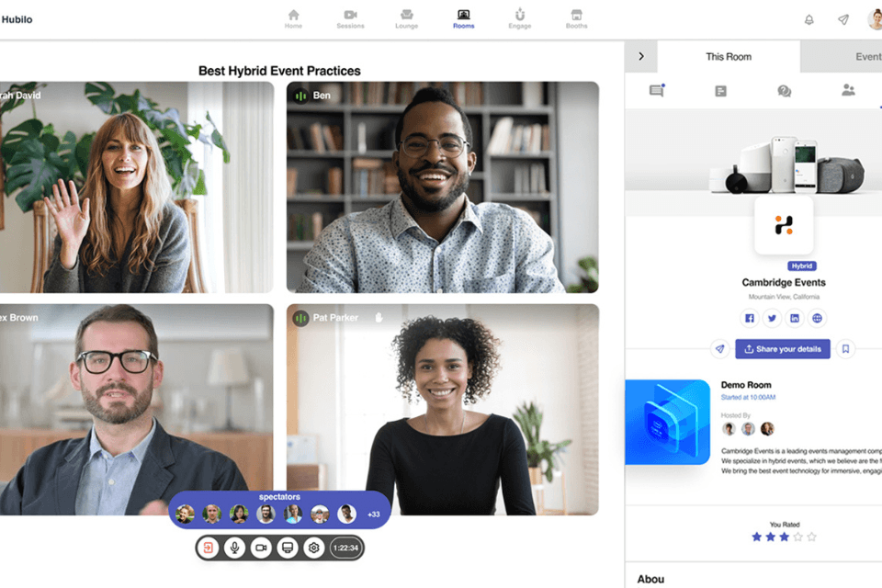
Task: Open the chat messages icon in panel
Action: (x=656, y=91)
